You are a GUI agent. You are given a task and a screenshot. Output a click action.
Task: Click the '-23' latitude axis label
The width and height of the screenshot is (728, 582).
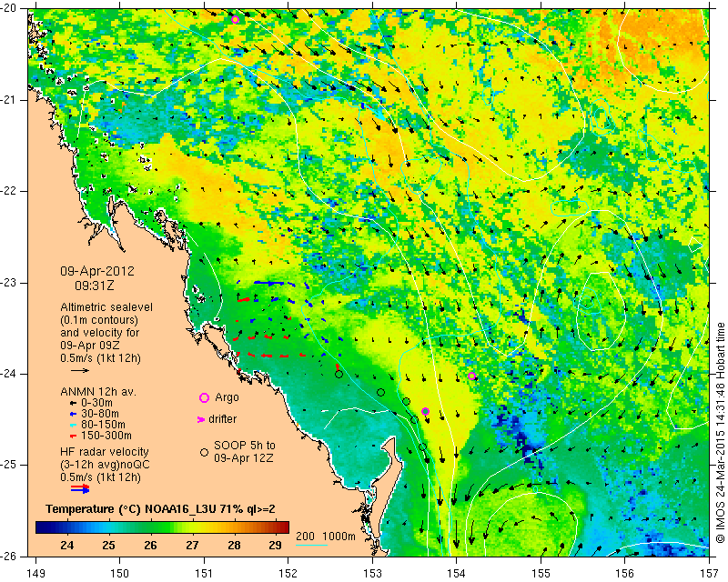[x=8, y=283]
